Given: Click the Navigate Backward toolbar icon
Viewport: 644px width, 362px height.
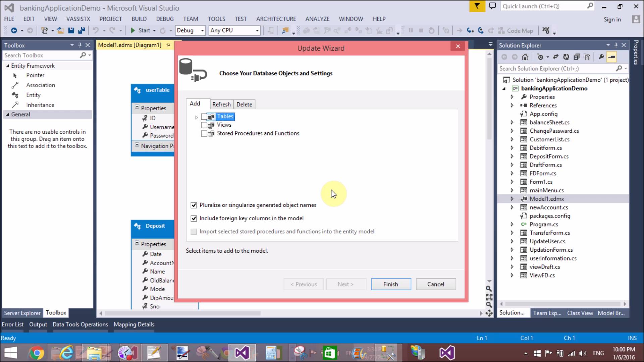Looking at the screenshot, I should point(14,31).
